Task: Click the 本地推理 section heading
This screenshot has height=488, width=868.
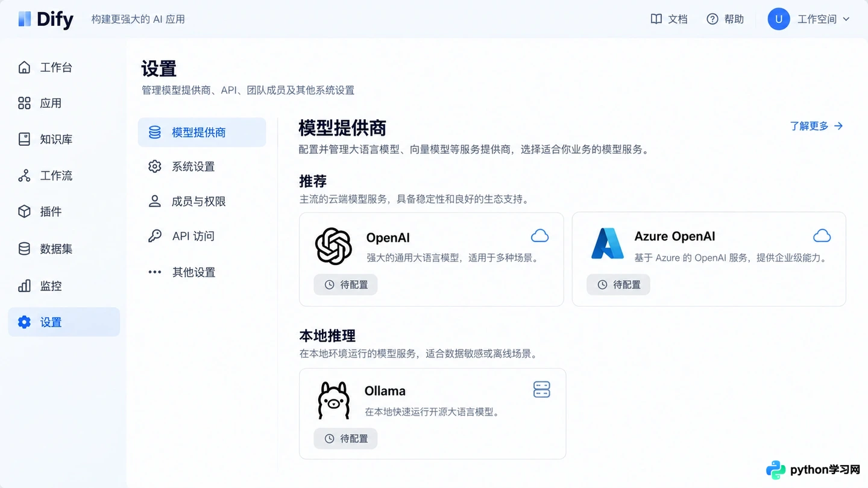Action: click(327, 336)
